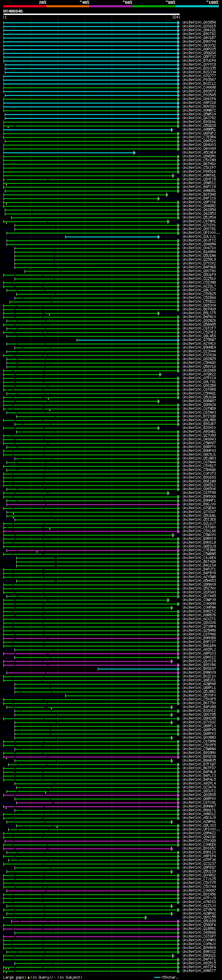Select the AV406846 query name
Viewport: 222px width, 980px height.
point(13,11)
